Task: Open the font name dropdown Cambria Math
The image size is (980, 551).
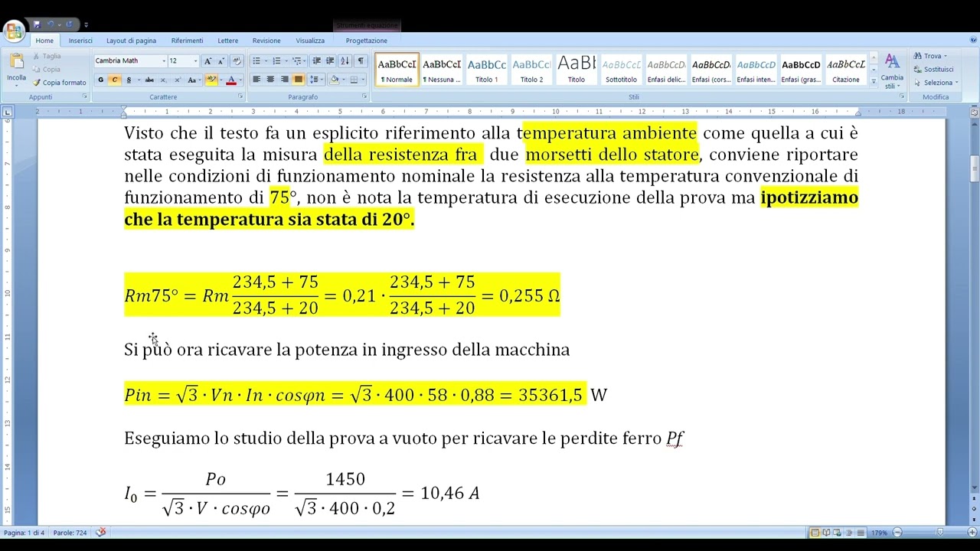Action: click(163, 61)
